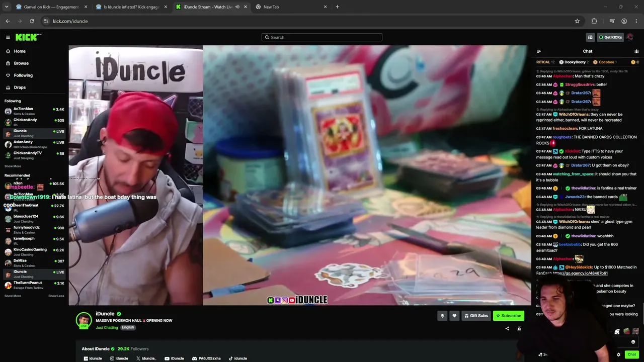
Task: Open iDuncle Instagram link
Action: 119,358
